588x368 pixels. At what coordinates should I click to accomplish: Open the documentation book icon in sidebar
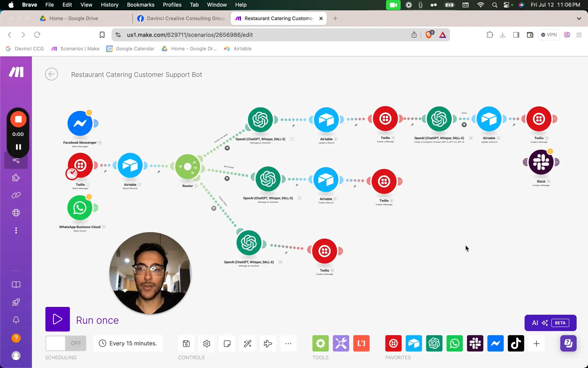click(x=16, y=285)
